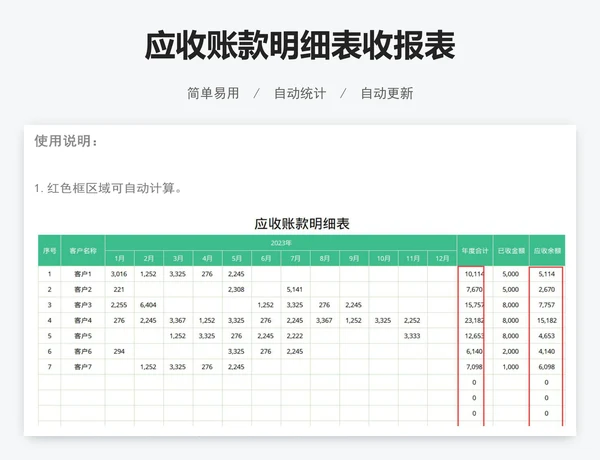The image size is (600, 460).
Task: Select the 序号 column header
Action: pos(49,251)
